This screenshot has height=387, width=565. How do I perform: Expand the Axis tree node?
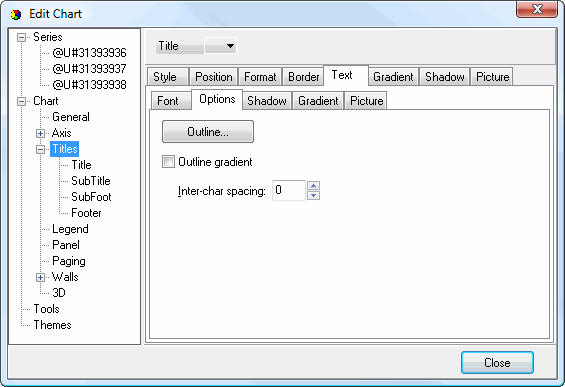[40, 133]
